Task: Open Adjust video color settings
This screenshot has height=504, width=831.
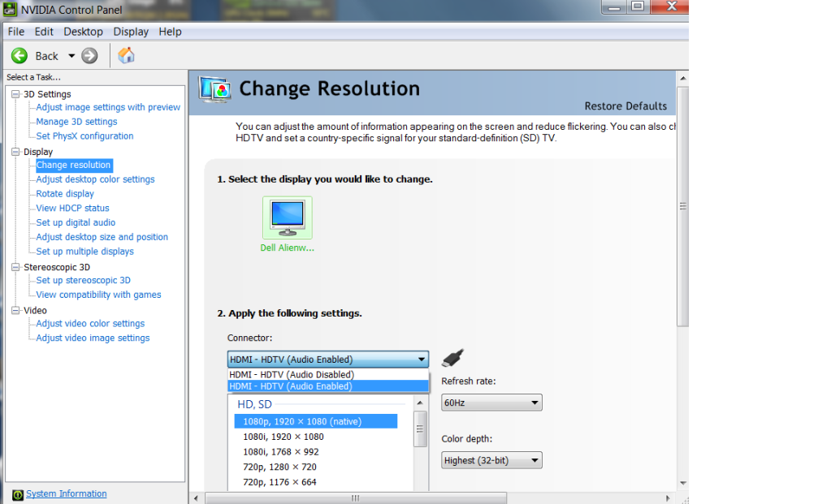Action: (90, 323)
